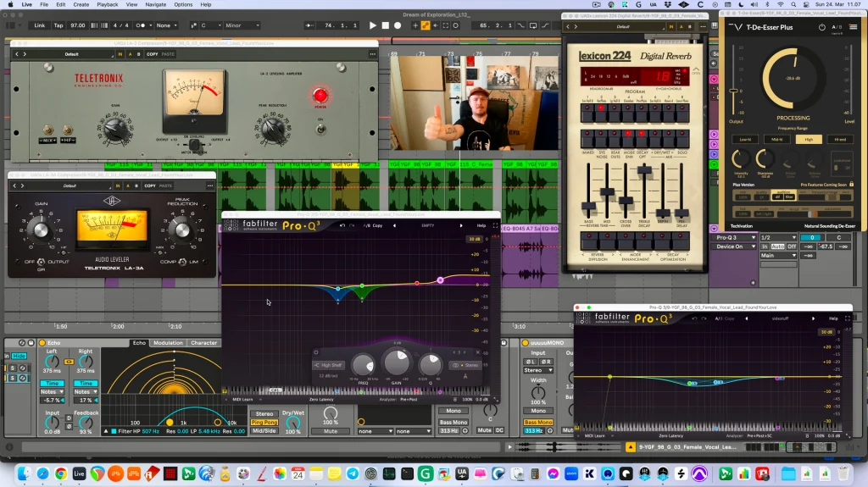Click the full-screen icon in the rear Pro-Q 3 window
Image resolution: width=868 pixels, height=487 pixels.
pos(847,318)
